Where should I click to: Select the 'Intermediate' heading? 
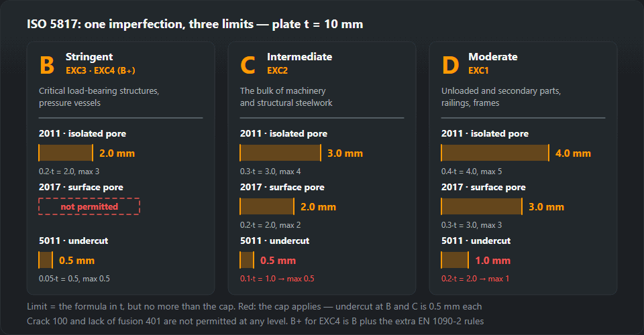click(299, 56)
